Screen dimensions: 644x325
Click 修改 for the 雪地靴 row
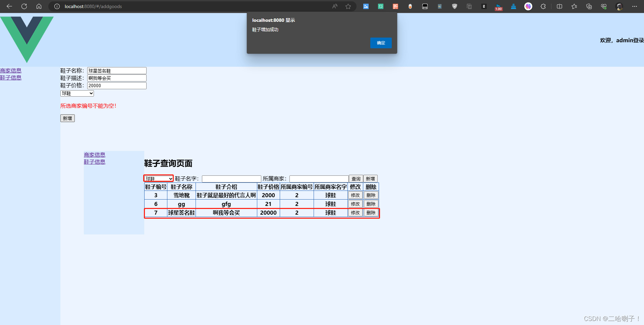click(355, 195)
